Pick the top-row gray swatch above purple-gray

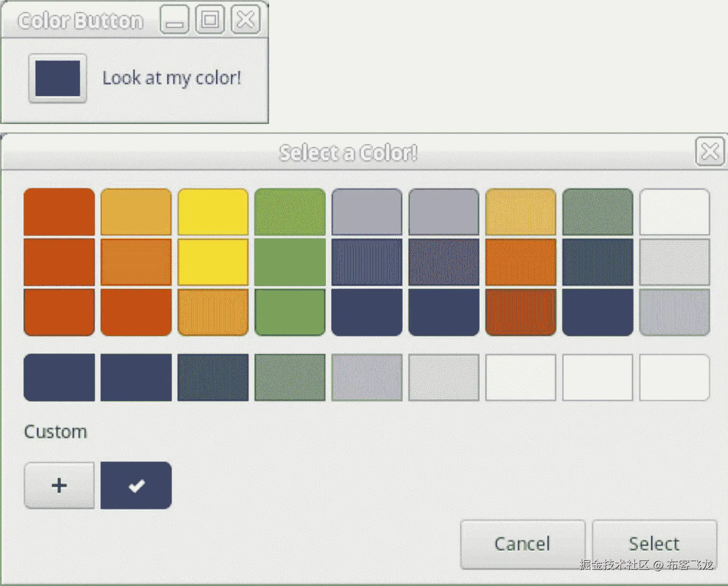pos(443,212)
